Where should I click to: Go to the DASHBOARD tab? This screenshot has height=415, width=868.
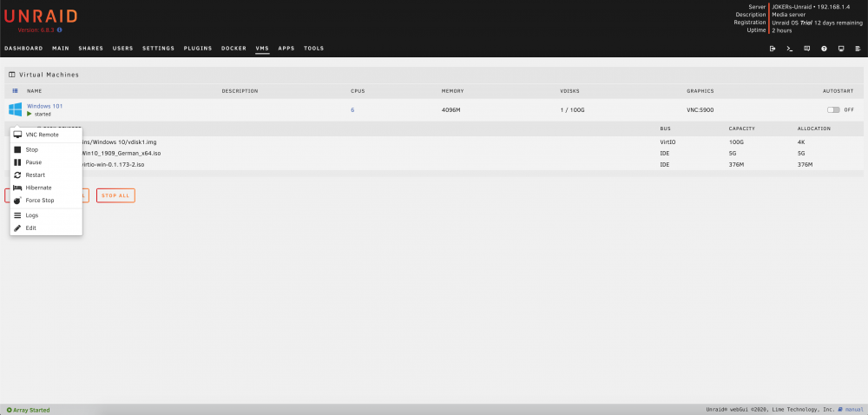pyautogui.click(x=23, y=49)
